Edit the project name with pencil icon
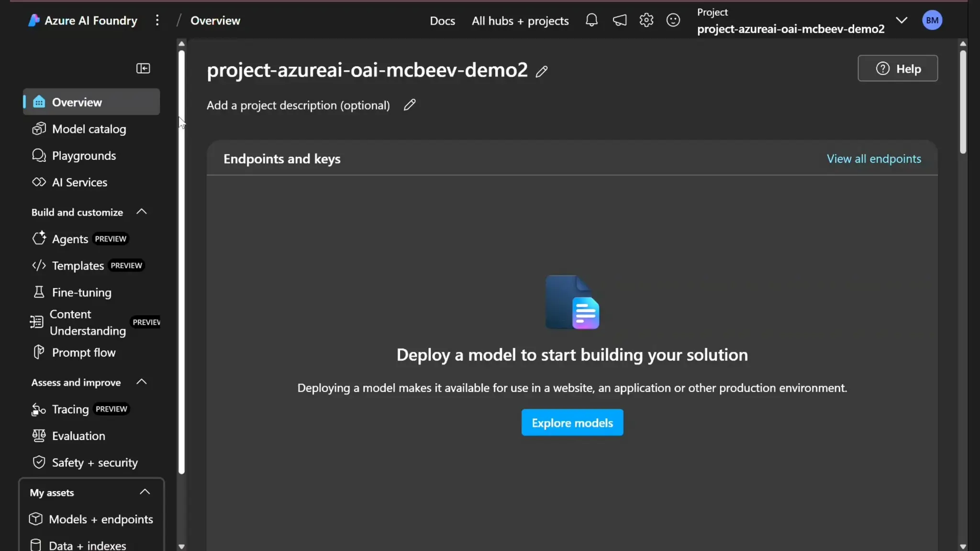This screenshot has width=980, height=551. coord(542,71)
